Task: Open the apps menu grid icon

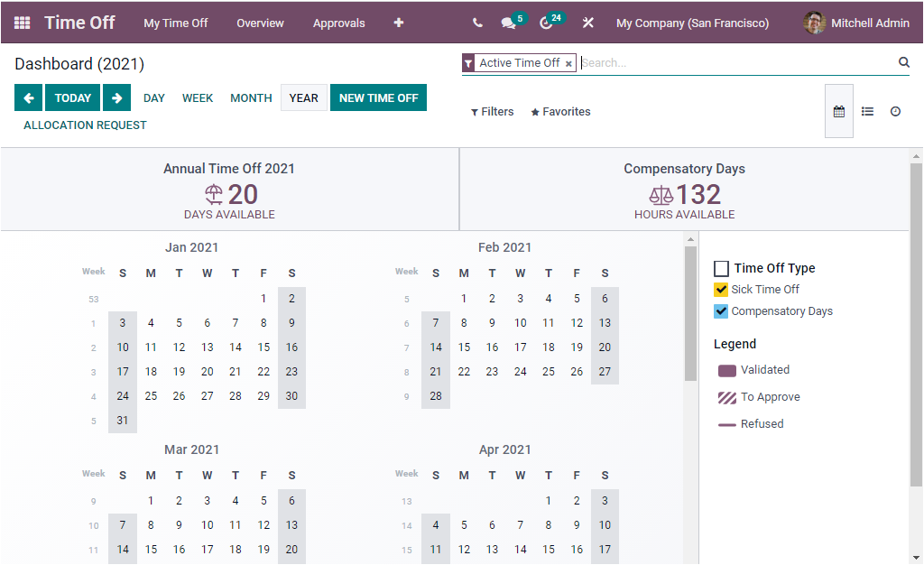Action: point(20,23)
